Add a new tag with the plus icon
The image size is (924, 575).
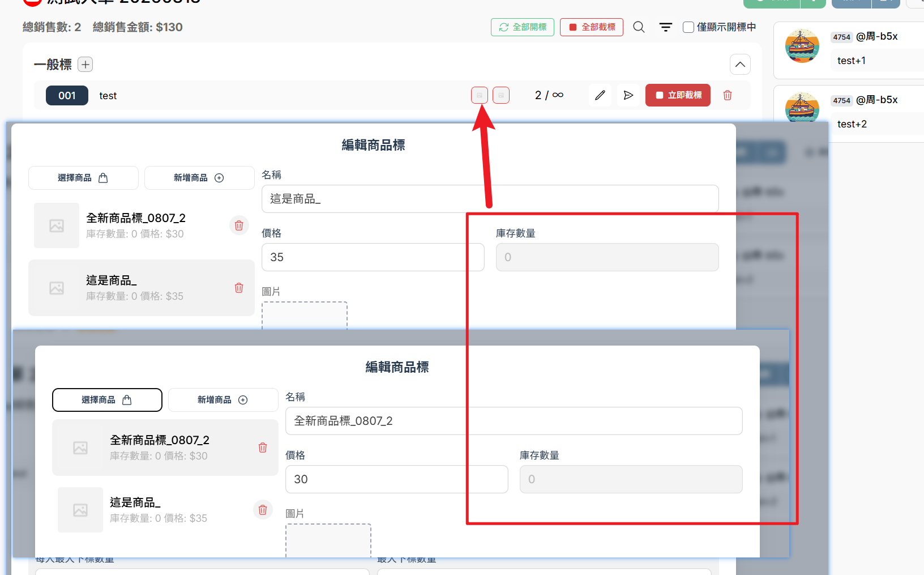point(85,64)
